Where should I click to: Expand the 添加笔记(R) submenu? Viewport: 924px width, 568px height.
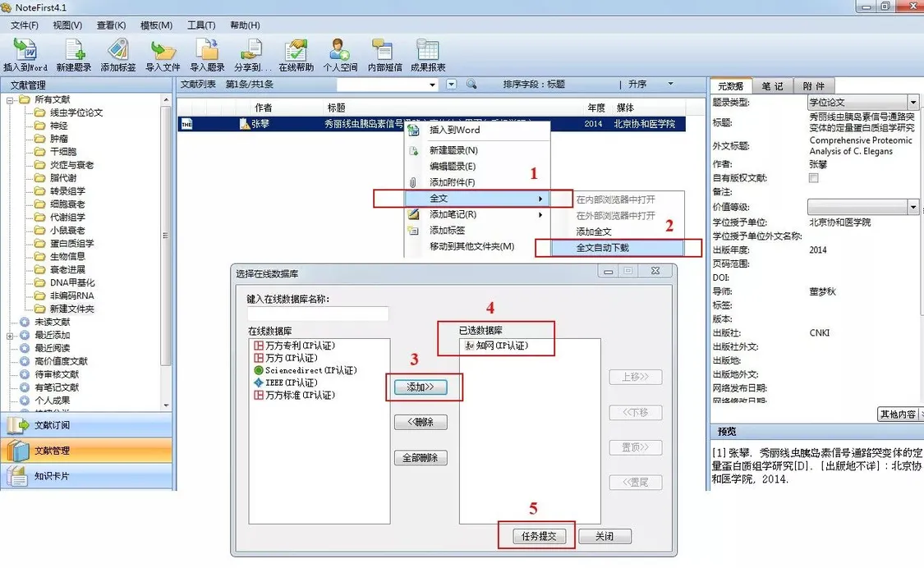(540, 214)
